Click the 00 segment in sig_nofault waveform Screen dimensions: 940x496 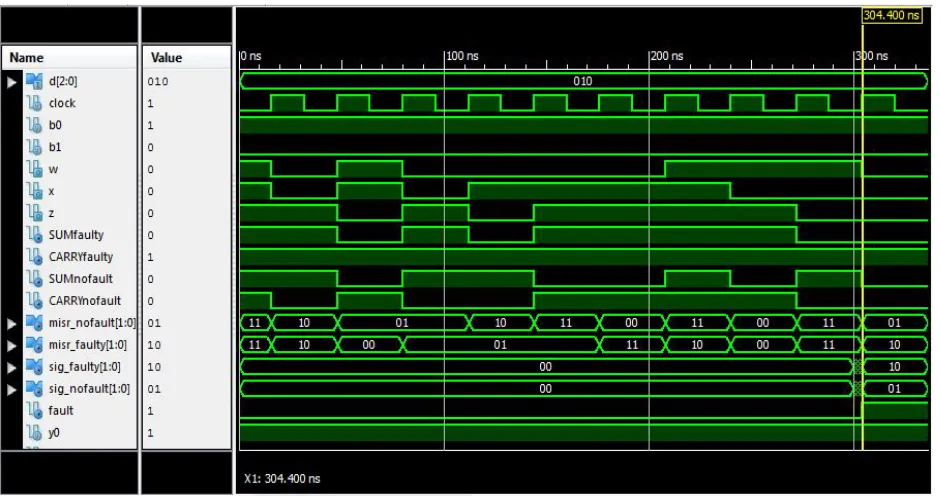point(546,389)
